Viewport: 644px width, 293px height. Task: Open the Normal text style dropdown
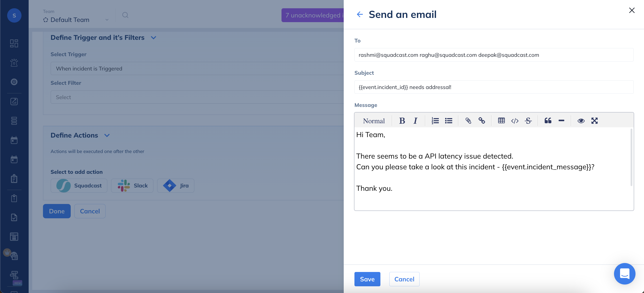tap(374, 121)
